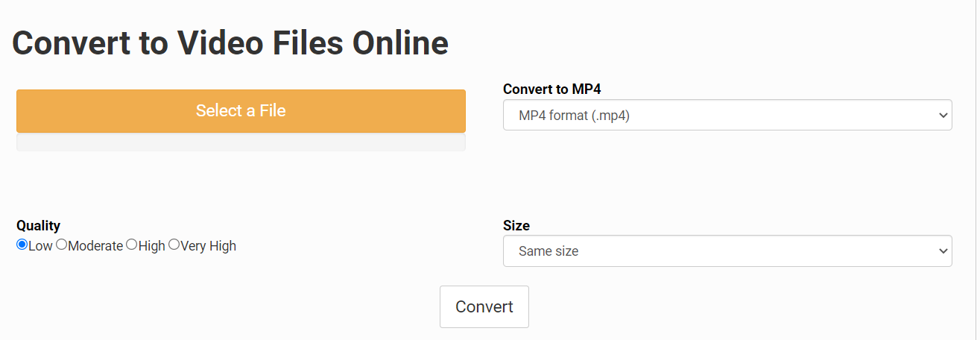
Task: Click the 'Convert to MP4' label
Action: [x=551, y=89]
